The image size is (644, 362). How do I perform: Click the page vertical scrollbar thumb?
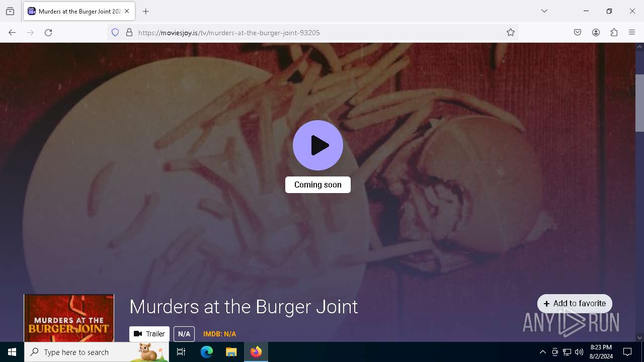coord(640,103)
